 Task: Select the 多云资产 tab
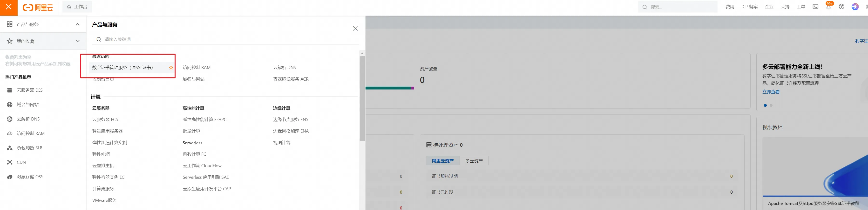click(x=474, y=161)
